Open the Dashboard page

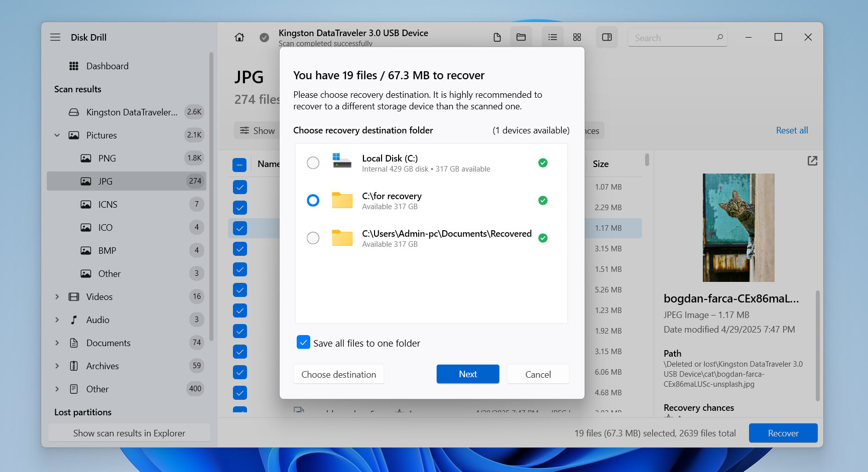(x=127, y=66)
